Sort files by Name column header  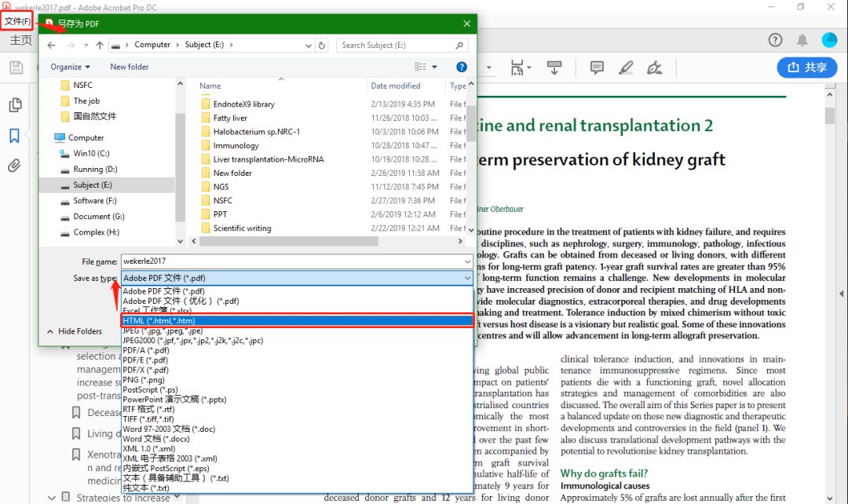pyautogui.click(x=210, y=86)
